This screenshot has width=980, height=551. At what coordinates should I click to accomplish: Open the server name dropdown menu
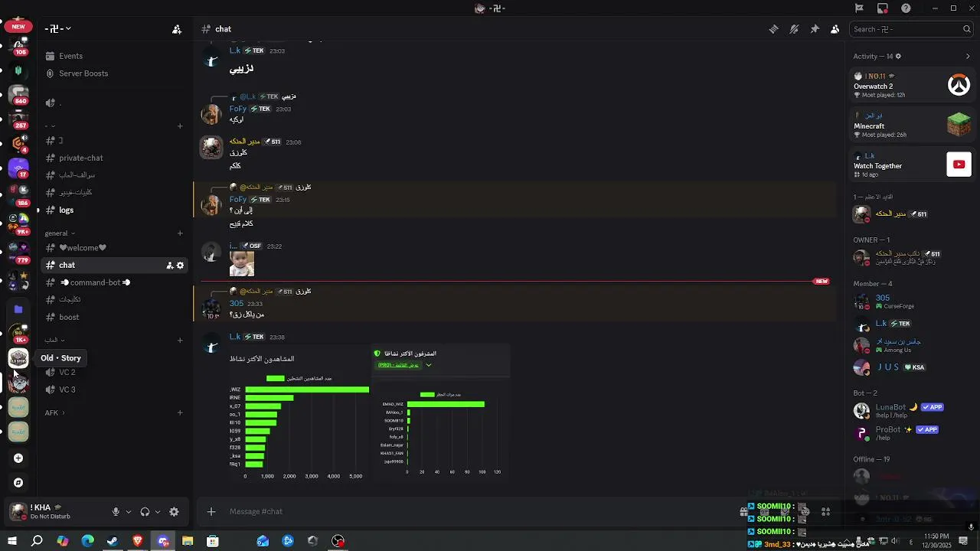coord(58,29)
